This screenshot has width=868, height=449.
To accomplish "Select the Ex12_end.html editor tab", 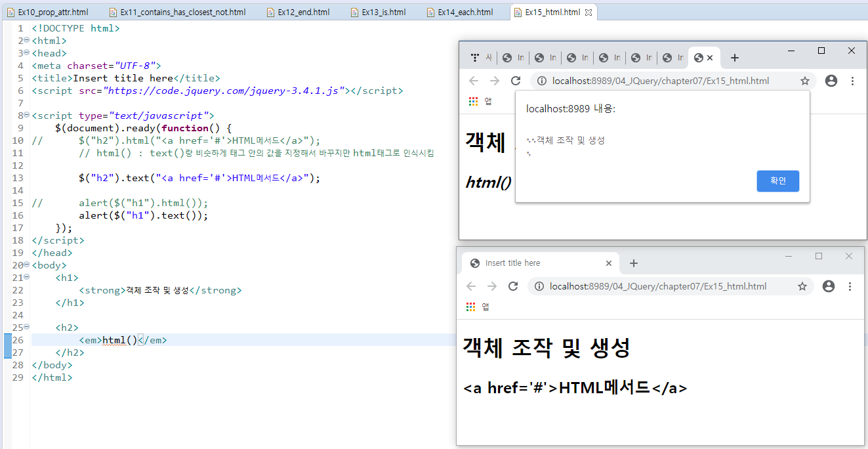I will 298,12.
